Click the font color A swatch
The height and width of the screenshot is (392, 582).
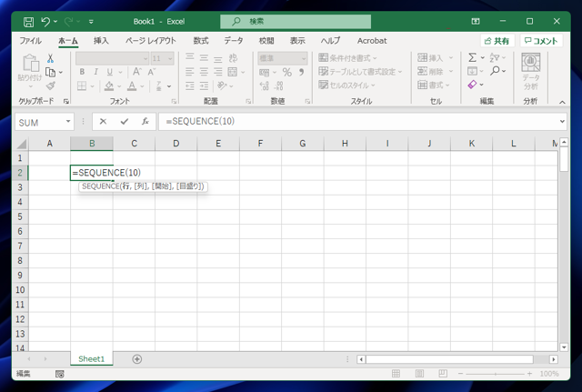(x=132, y=86)
